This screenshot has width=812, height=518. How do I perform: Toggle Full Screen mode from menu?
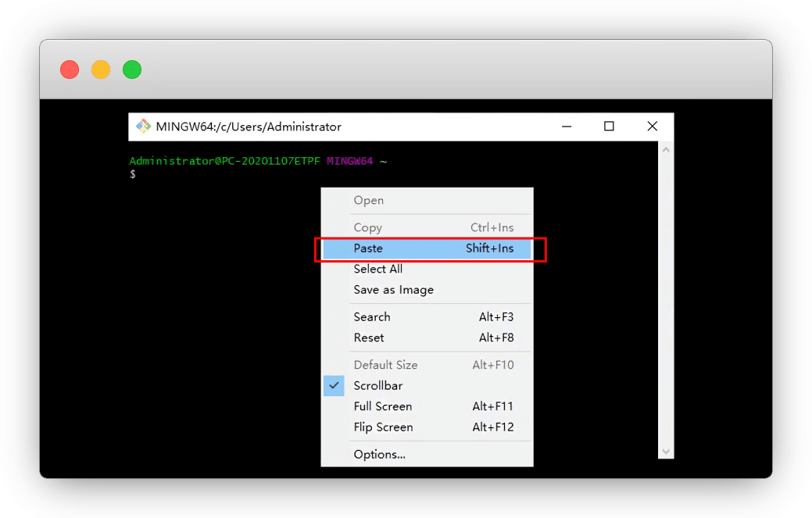click(383, 406)
